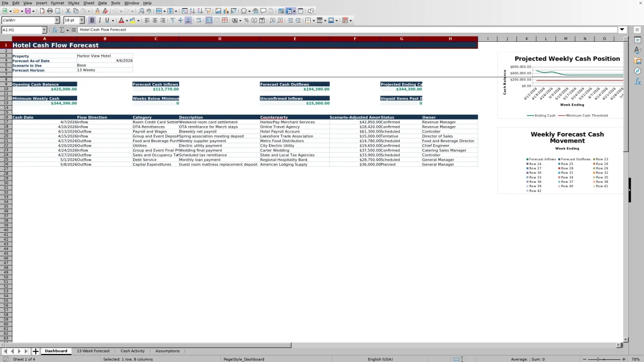Open the borders dropdown arrow

(313, 20)
